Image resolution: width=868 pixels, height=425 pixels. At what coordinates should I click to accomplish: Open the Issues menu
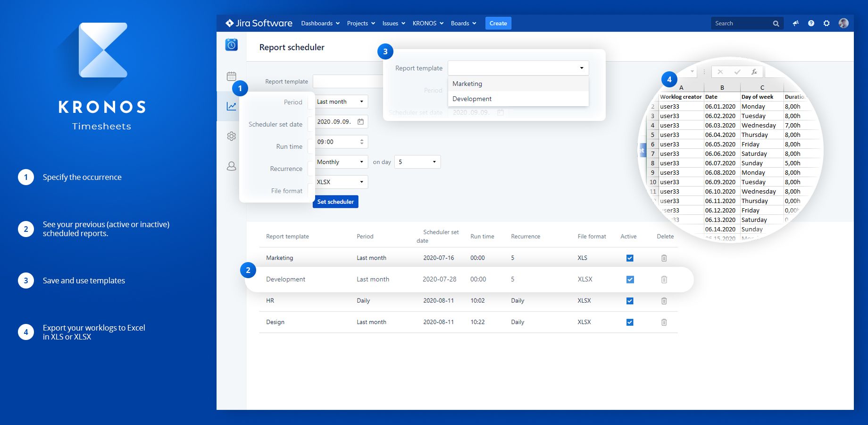(x=393, y=23)
